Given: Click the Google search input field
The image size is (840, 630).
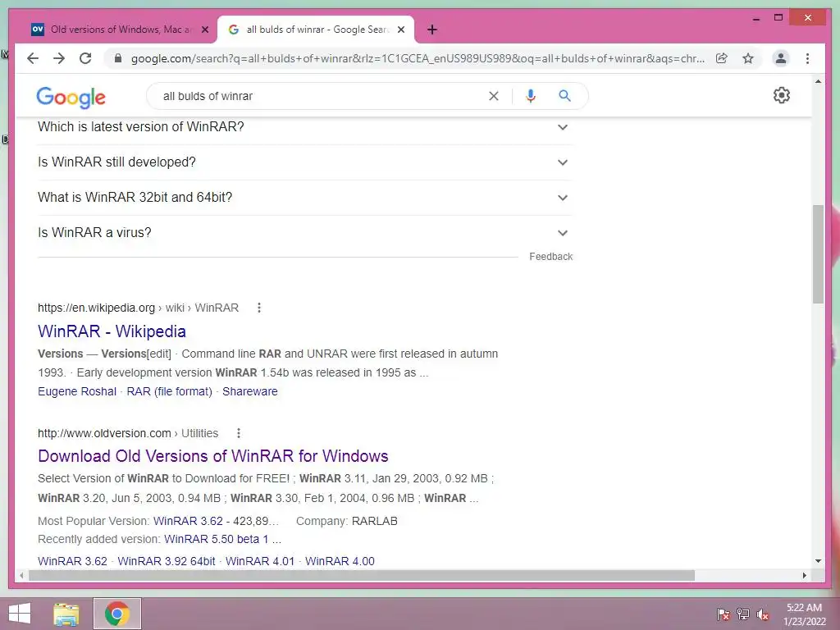Looking at the screenshot, I should click(322, 96).
